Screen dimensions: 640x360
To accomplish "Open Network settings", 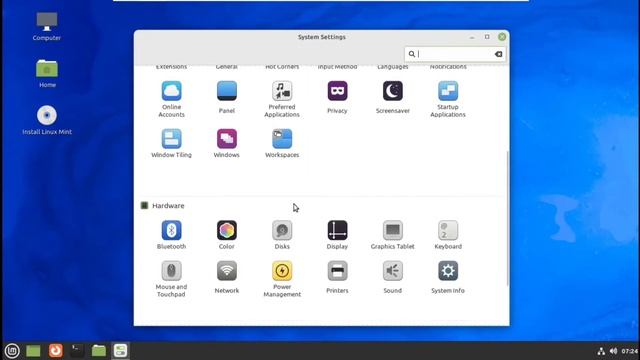I will pyautogui.click(x=227, y=277).
